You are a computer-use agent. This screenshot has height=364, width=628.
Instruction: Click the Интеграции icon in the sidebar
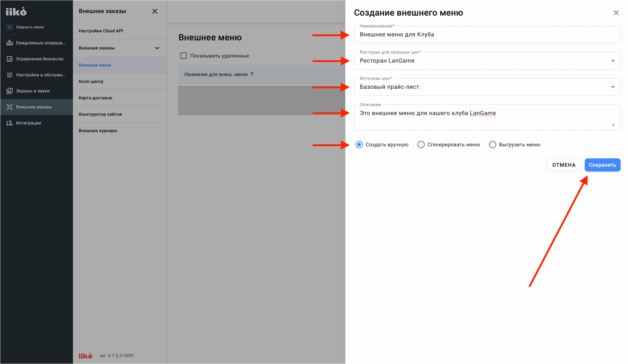pyautogui.click(x=9, y=123)
